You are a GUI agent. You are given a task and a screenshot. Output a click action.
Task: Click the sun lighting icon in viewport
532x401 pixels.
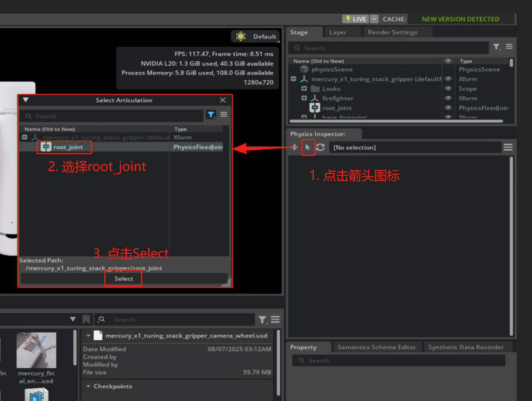(241, 36)
